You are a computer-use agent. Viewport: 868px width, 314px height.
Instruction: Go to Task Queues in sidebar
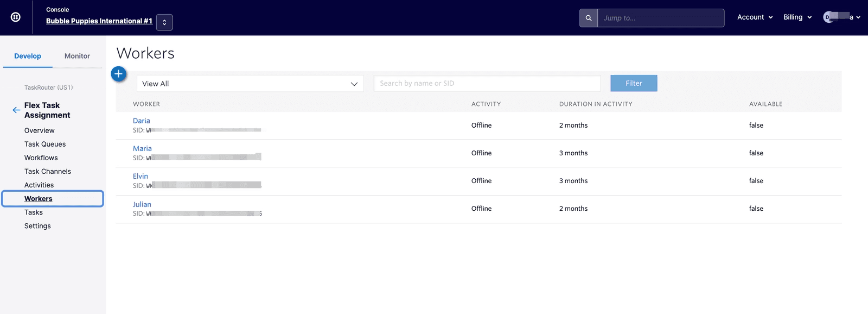tap(45, 144)
